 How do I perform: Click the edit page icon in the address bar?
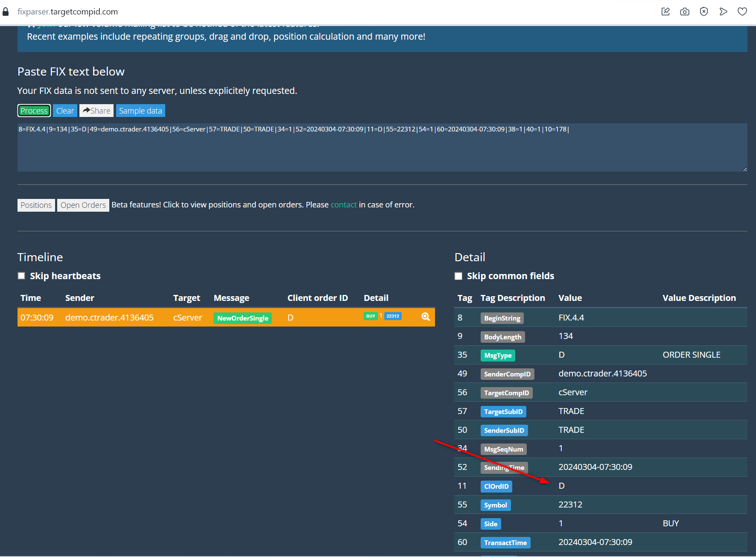click(x=666, y=12)
